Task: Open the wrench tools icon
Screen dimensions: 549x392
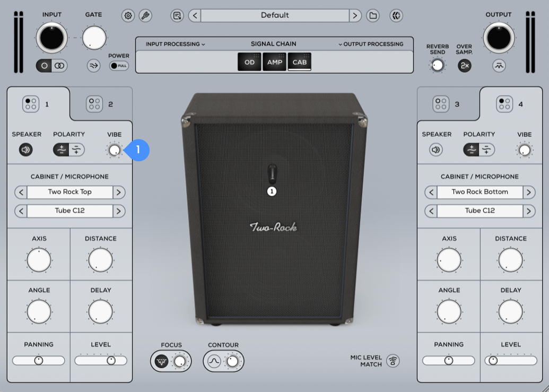Action: (x=145, y=16)
